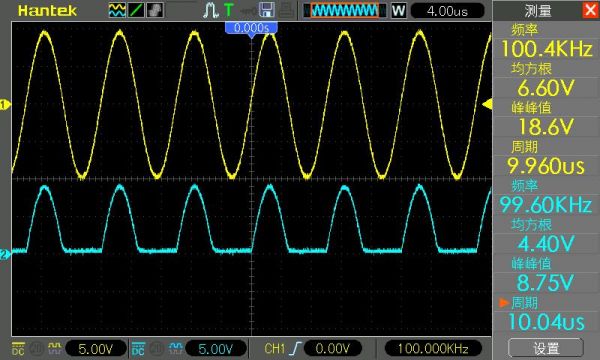This screenshot has height=360, width=600.
Task: Click the gray persistence icon
Action: [155, 10]
